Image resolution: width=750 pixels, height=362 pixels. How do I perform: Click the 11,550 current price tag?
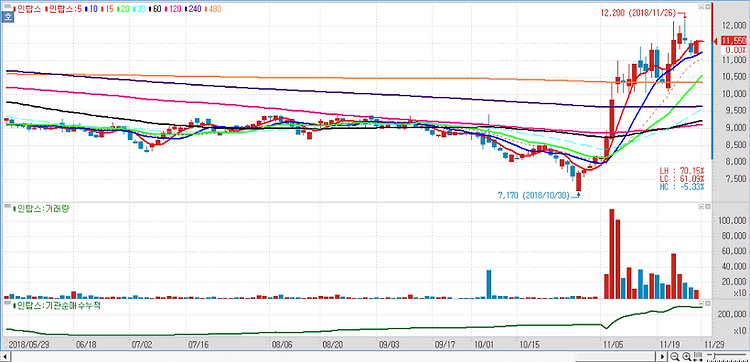(734, 41)
